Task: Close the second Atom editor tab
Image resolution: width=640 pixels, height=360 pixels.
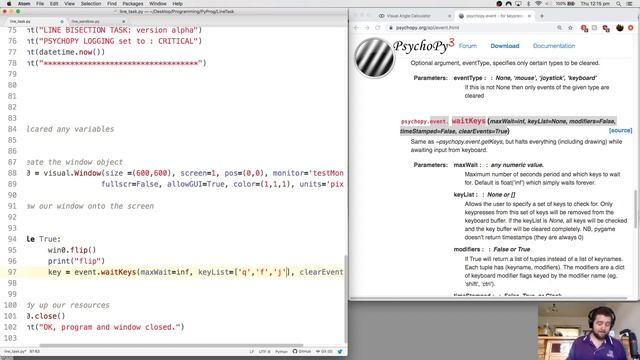Action: coord(124,21)
